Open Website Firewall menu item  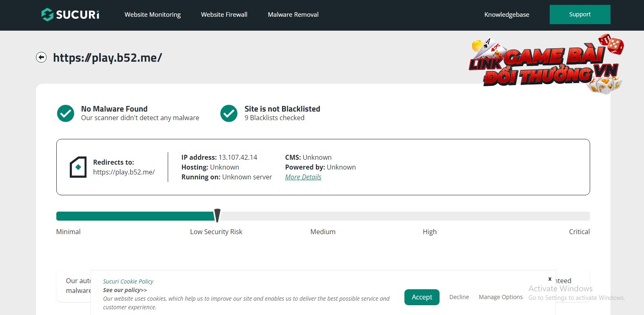(x=224, y=15)
